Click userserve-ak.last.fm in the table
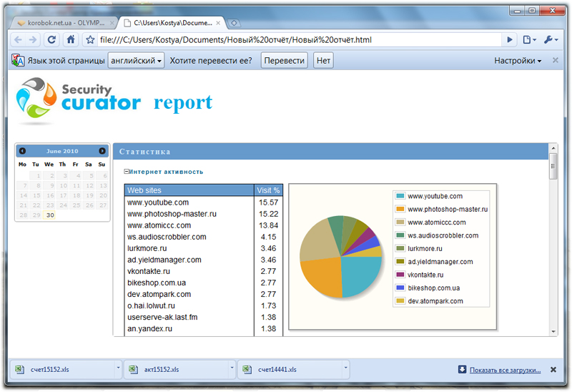This screenshot has width=572, height=392. [x=162, y=317]
